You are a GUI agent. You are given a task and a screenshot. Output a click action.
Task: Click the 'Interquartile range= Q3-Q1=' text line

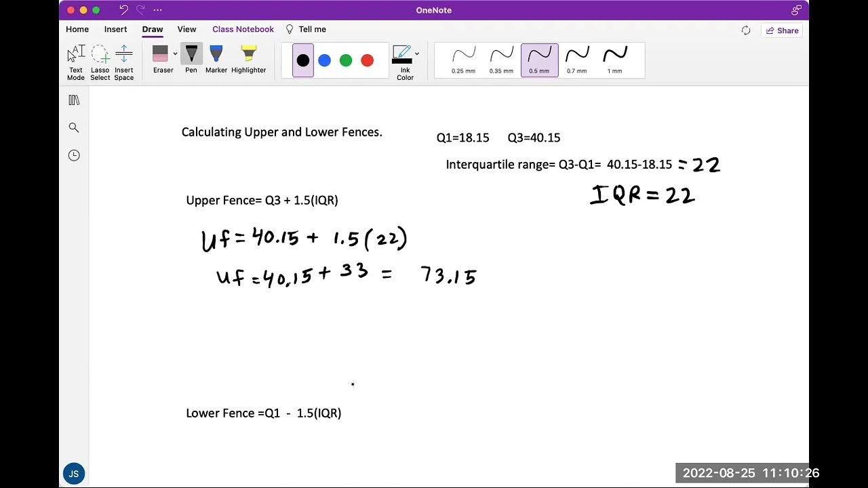[524, 165]
